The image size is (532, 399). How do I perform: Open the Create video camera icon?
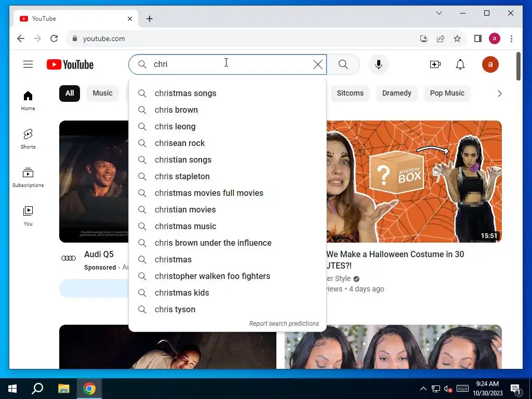click(x=435, y=64)
